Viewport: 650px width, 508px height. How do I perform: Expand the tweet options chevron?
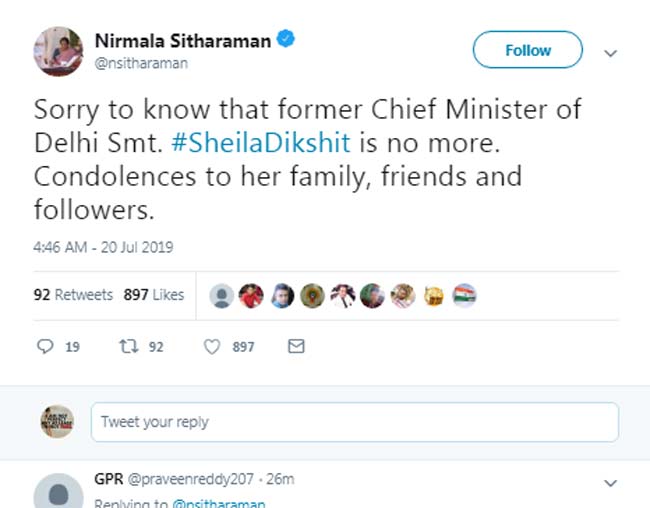[611, 52]
